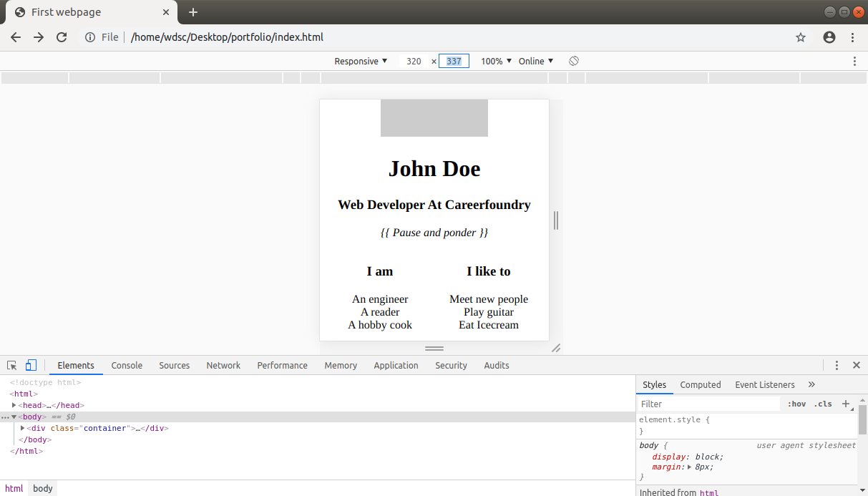Switch to the Elements tab
The width and height of the screenshot is (868, 496).
[x=76, y=365]
